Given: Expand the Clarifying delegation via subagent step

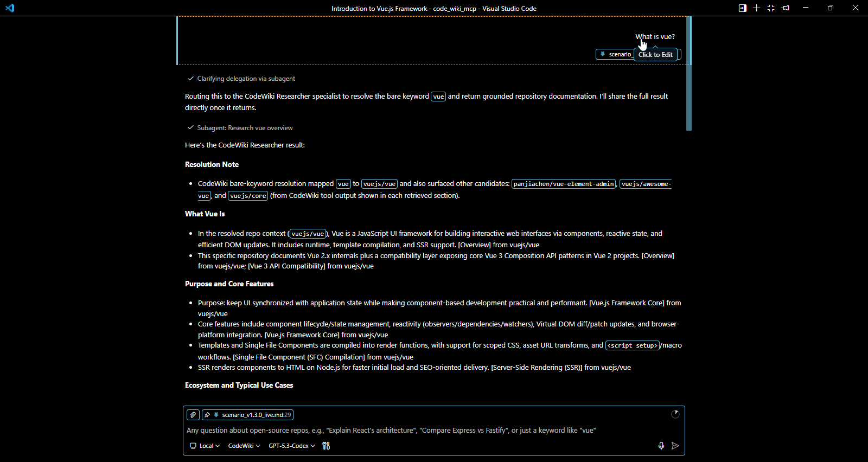Looking at the screenshot, I should tap(246, 79).
